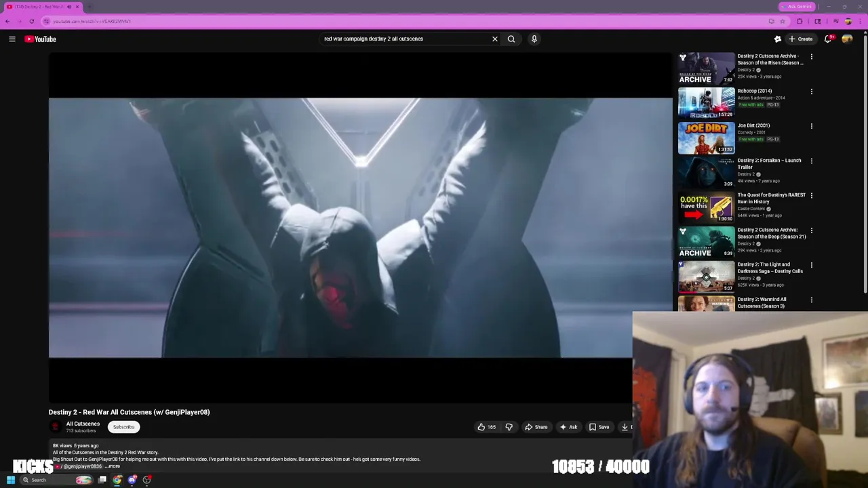
Task: Click the Ask button under the video
Action: 568,427
